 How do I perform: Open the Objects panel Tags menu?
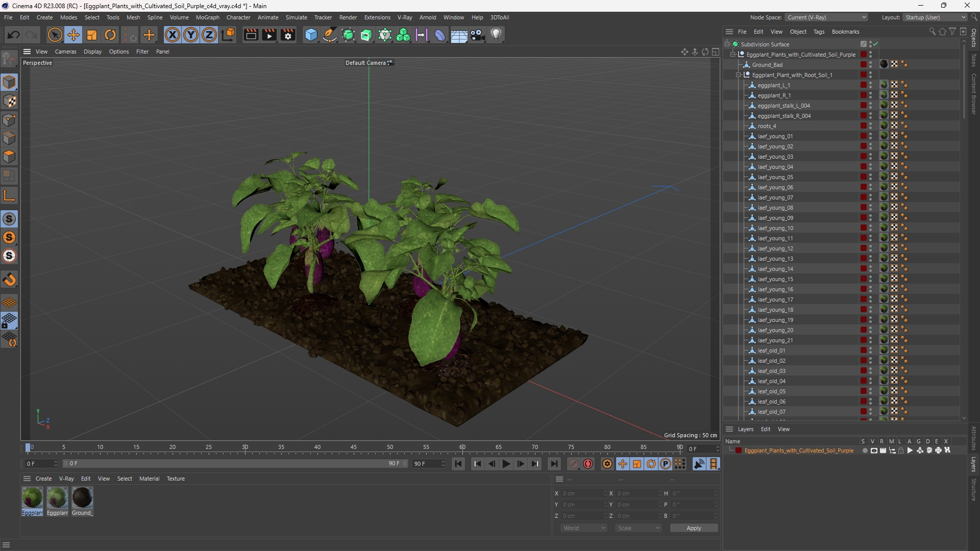click(x=819, y=32)
